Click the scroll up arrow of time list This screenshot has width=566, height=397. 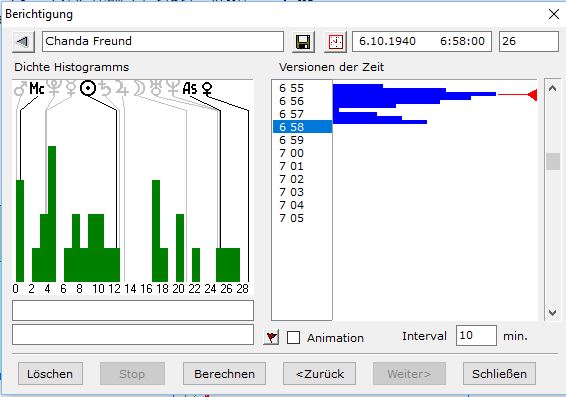tap(552, 88)
